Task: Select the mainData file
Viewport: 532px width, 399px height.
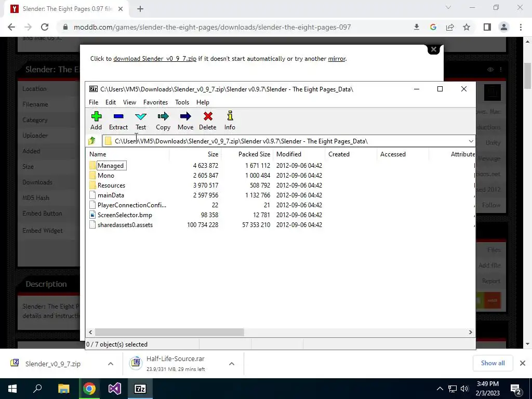Action: (111, 195)
